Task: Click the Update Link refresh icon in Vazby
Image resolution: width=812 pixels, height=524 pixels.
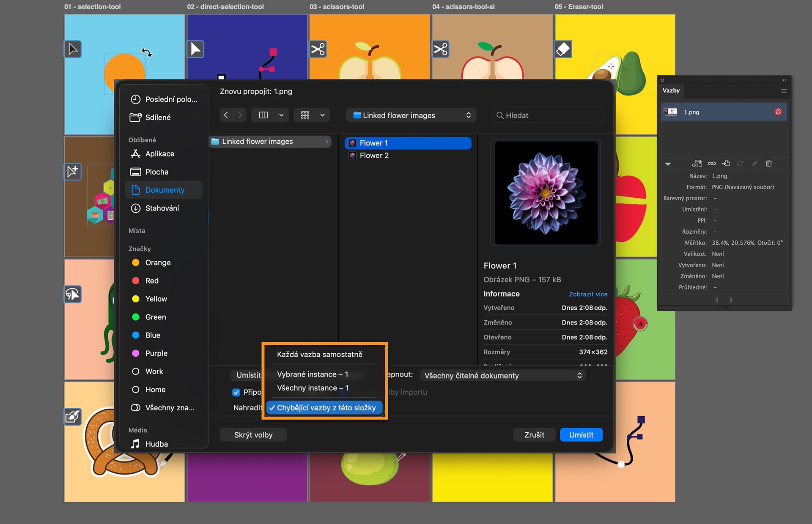Action: [740, 164]
